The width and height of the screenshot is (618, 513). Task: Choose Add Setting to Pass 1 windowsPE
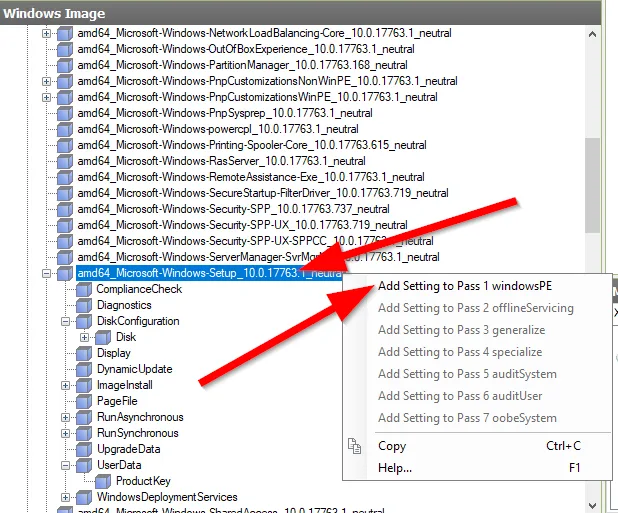pos(477,286)
